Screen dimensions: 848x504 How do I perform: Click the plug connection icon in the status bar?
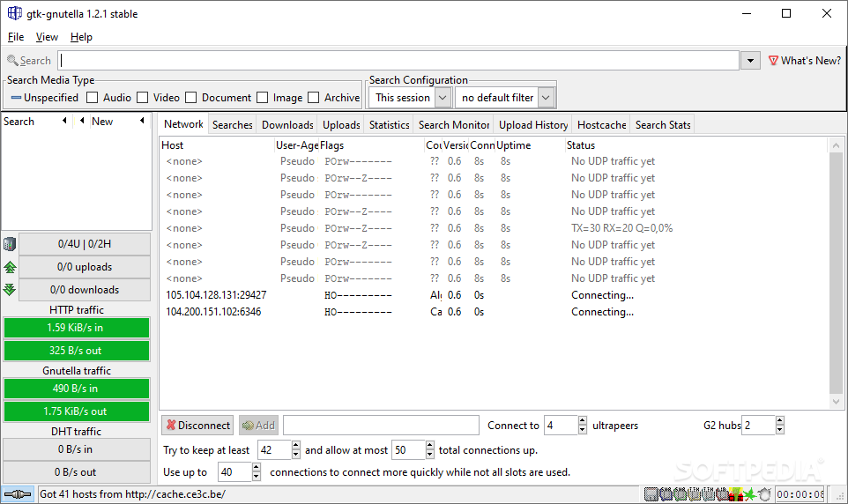18,494
